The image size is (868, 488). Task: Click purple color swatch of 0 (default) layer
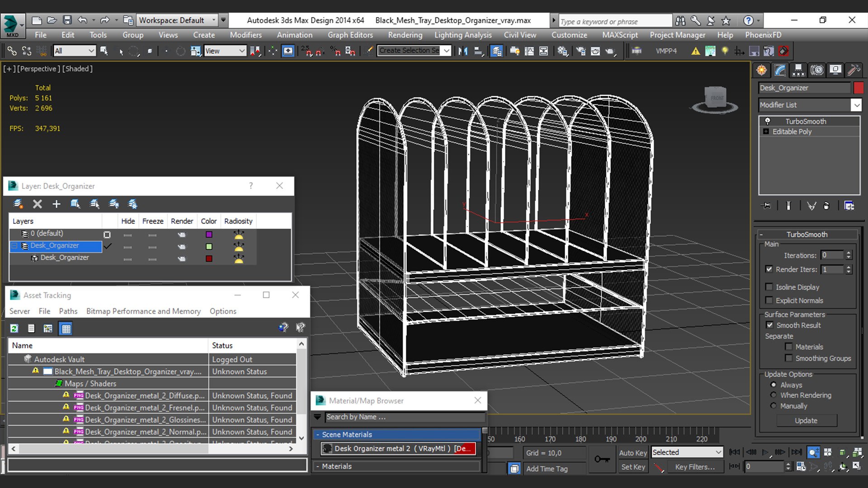click(209, 235)
